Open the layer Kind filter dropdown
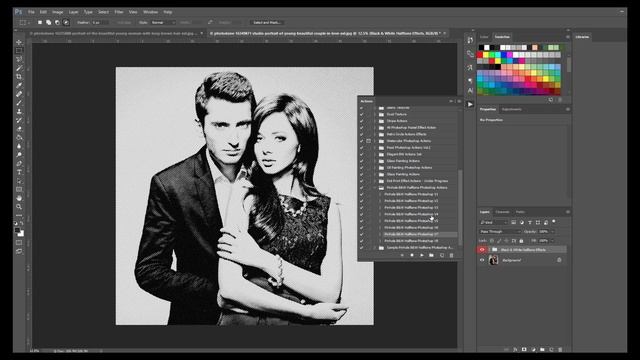This screenshot has height=360, width=640. [493, 222]
